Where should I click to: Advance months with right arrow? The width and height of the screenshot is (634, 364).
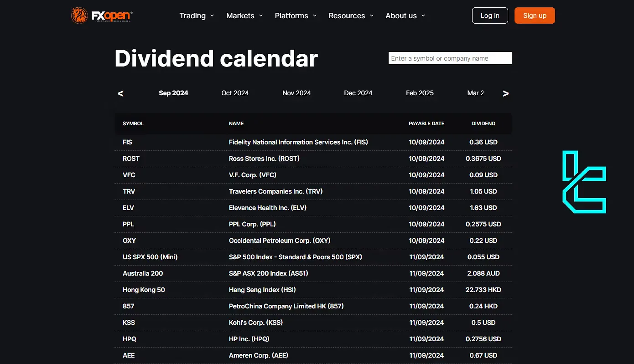505,93
